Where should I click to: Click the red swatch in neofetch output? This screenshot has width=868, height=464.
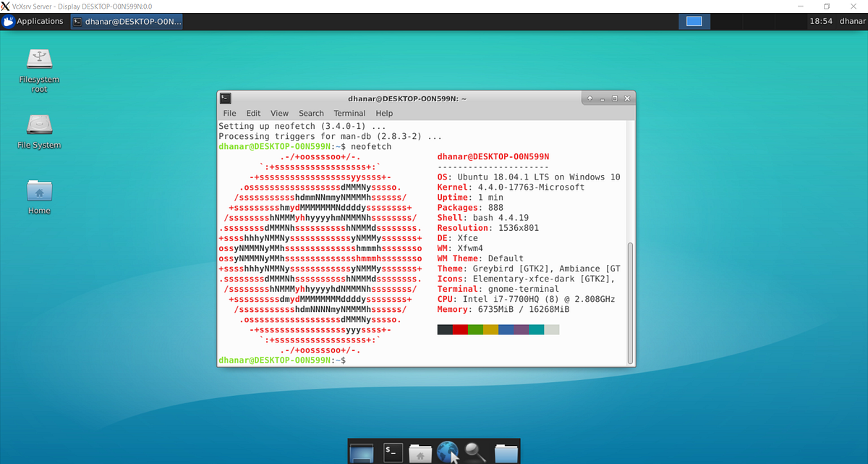point(459,329)
